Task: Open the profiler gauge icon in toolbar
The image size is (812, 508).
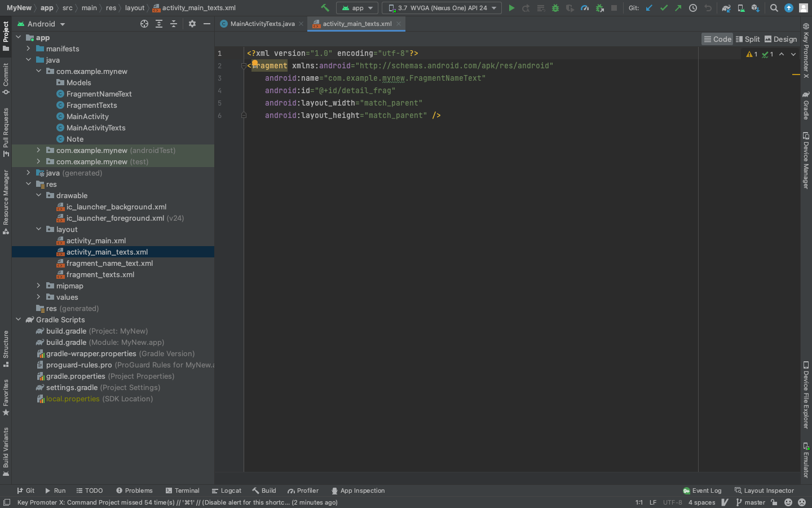Action: click(x=585, y=8)
